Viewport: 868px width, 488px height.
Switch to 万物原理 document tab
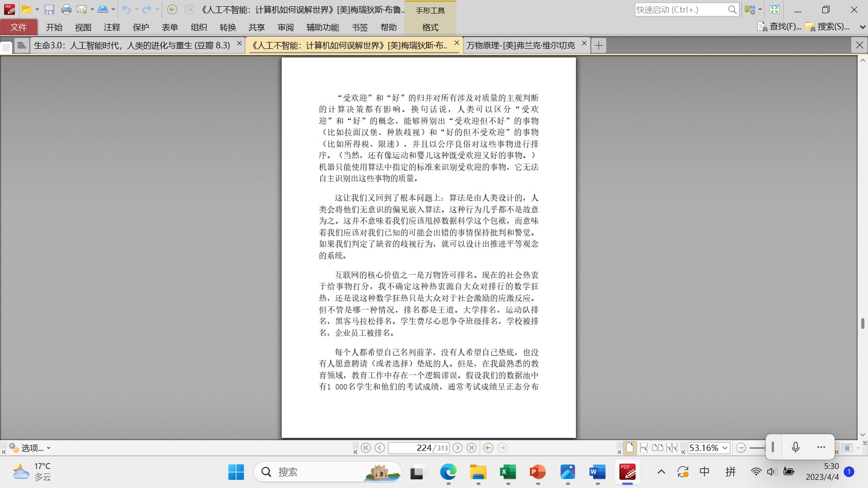[x=521, y=45]
